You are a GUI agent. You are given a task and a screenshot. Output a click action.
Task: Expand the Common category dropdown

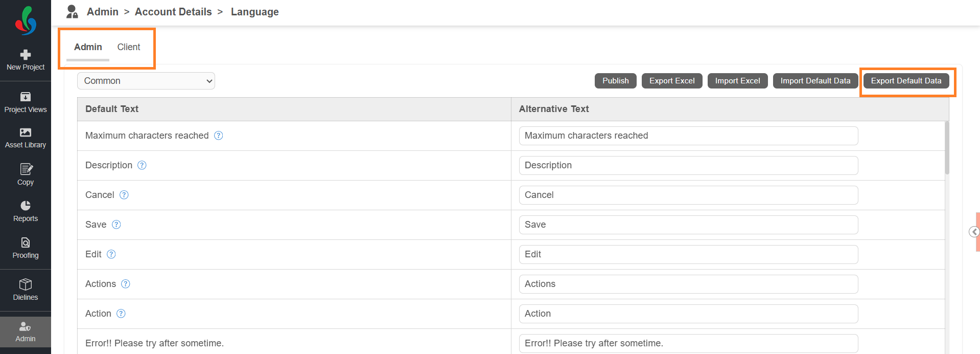[146, 81]
